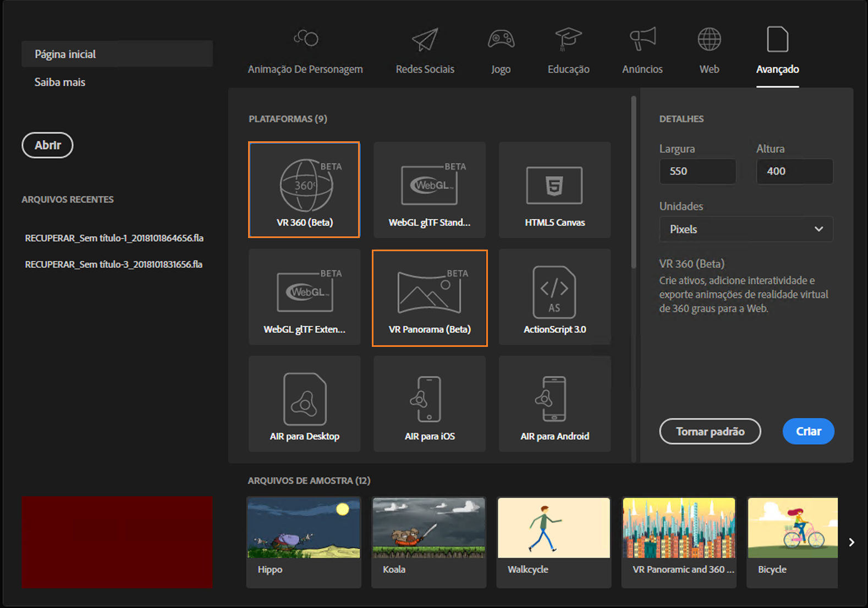Go to Página inicial in the sidebar

(x=117, y=54)
